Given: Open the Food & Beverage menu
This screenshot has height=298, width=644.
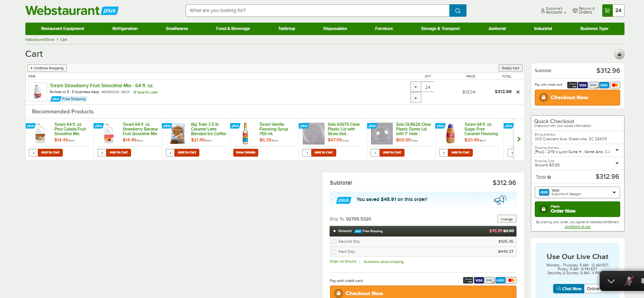Looking at the screenshot, I should coord(233,29).
